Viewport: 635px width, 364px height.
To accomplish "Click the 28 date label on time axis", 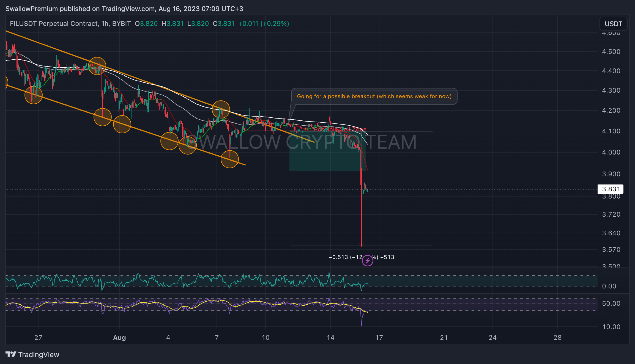I will coord(557,337).
